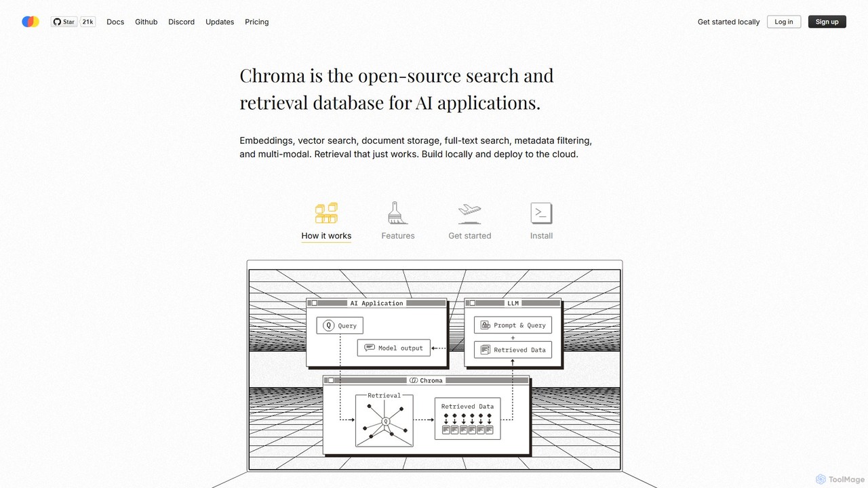The width and height of the screenshot is (868, 488).
Task: Click the Query box in AI Application
Action: point(340,325)
